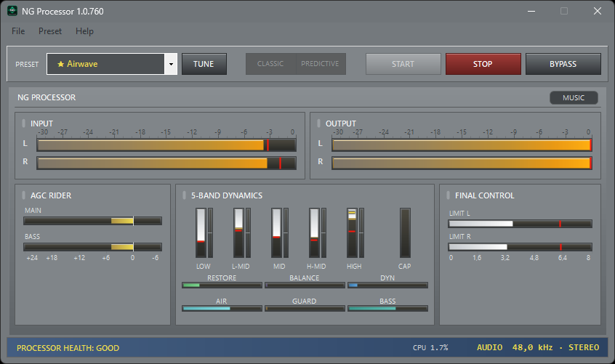Click the TUNE button

click(204, 64)
